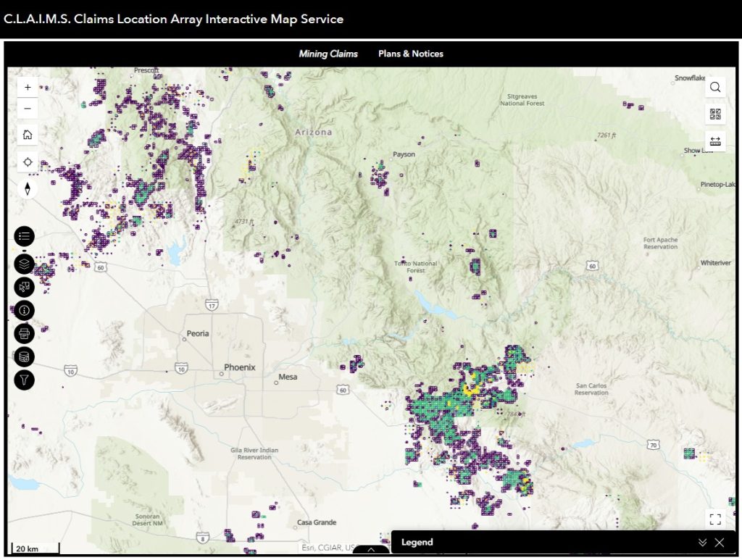The width and height of the screenshot is (742, 560).
Task: Open the filter widget
Action: click(x=25, y=380)
